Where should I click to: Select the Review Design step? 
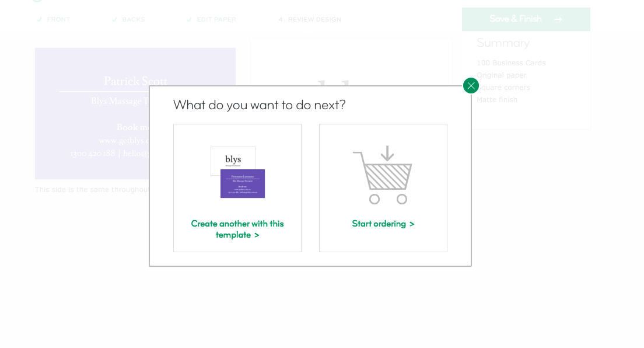(310, 19)
